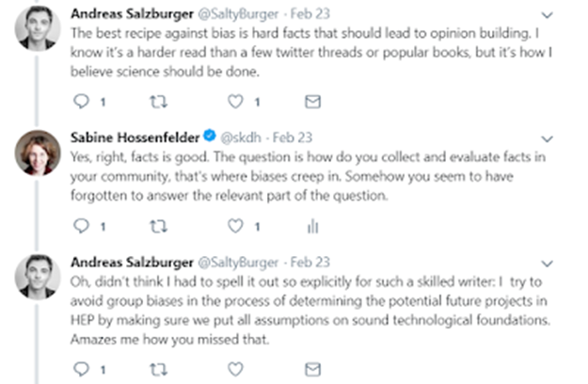This screenshot has width=588, height=384.
Task: Open the Feb 23 timestamp on Sabine's tweet
Action: [293, 137]
